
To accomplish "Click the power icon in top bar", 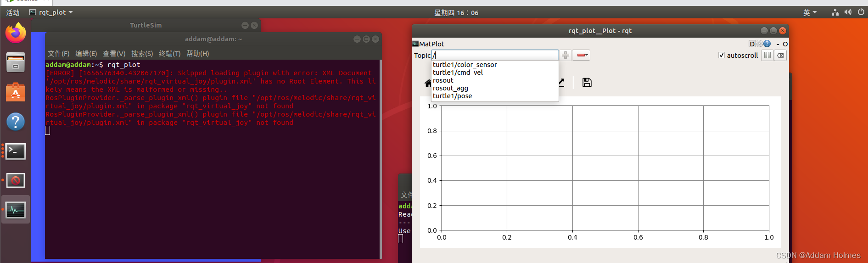I will point(861,12).
